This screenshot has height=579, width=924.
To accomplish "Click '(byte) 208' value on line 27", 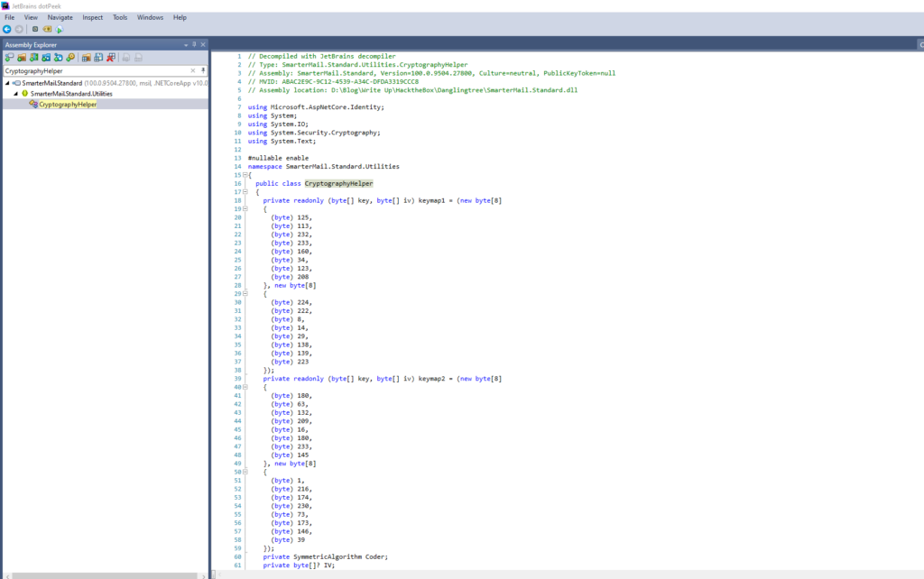I will point(290,277).
